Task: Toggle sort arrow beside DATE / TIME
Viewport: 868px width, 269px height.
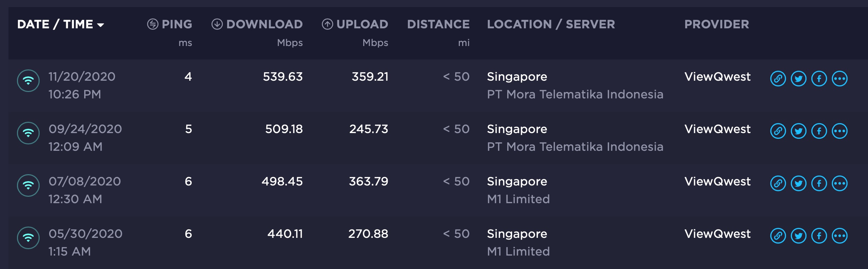Action: (100, 25)
